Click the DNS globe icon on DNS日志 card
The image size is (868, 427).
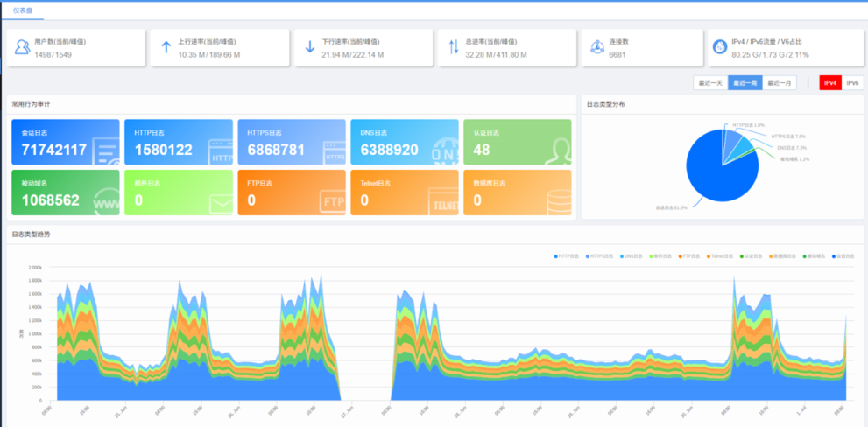tap(445, 150)
